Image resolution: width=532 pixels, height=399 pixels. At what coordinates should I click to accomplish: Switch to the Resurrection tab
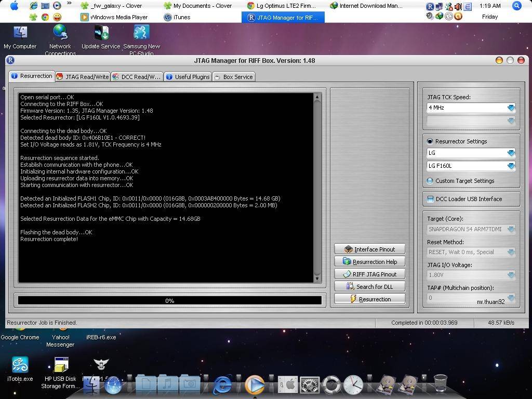click(32, 76)
